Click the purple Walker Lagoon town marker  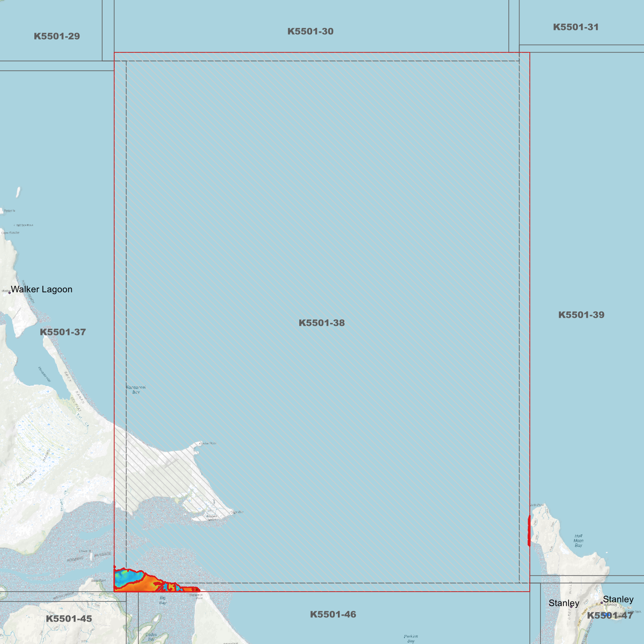click(x=9, y=292)
